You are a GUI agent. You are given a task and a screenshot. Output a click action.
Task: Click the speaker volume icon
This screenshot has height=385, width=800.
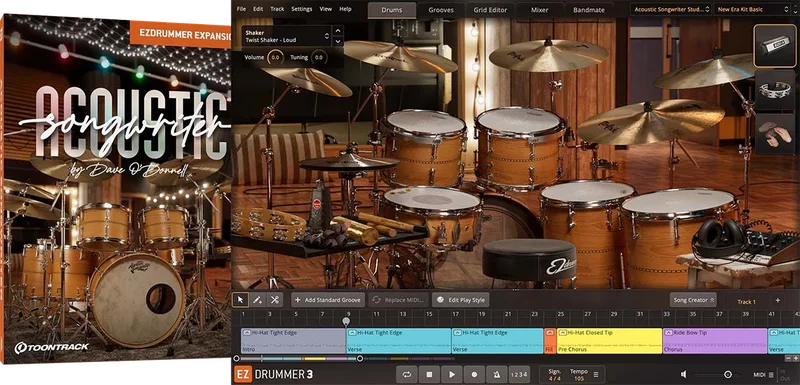pos(683,375)
